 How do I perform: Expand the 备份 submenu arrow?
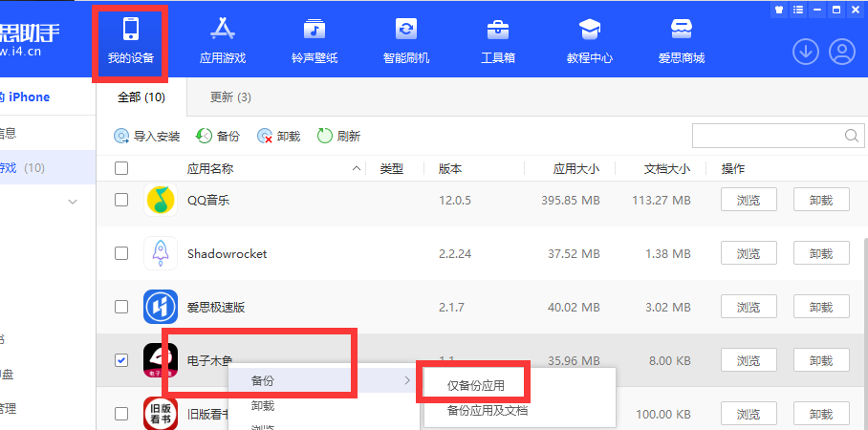pyautogui.click(x=407, y=381)
